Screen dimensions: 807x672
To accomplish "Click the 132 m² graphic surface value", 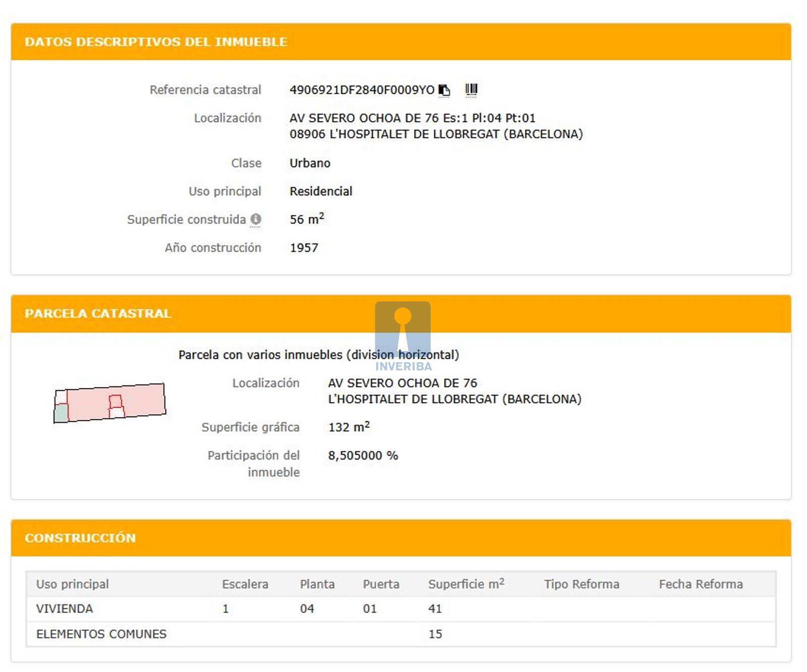I will click(x=349, y=427).
